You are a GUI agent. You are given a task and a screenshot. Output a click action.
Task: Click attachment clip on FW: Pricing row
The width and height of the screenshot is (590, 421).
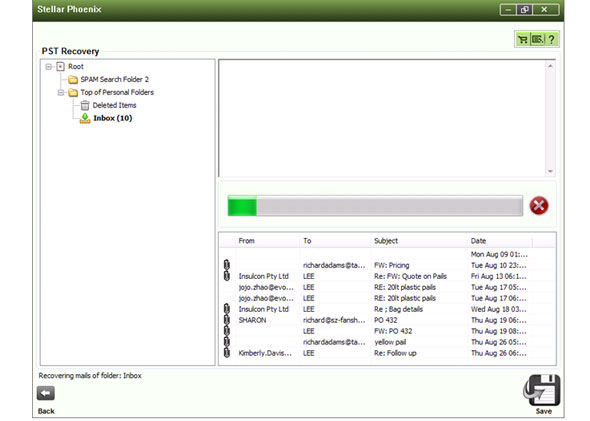(227, 265)
